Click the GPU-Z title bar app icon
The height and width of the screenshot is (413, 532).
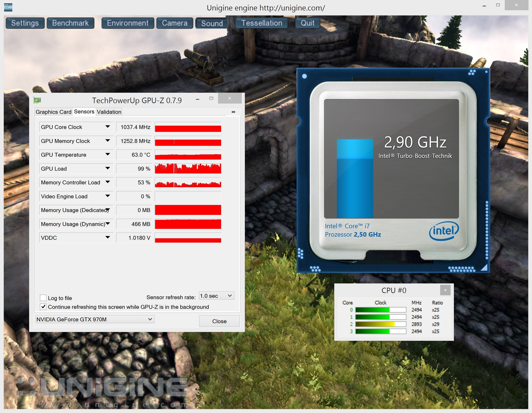(37, 100)
